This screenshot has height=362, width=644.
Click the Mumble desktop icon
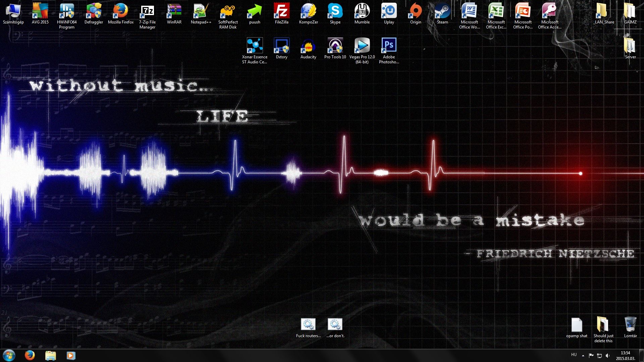pyautogui.click(x=362, y=11)
